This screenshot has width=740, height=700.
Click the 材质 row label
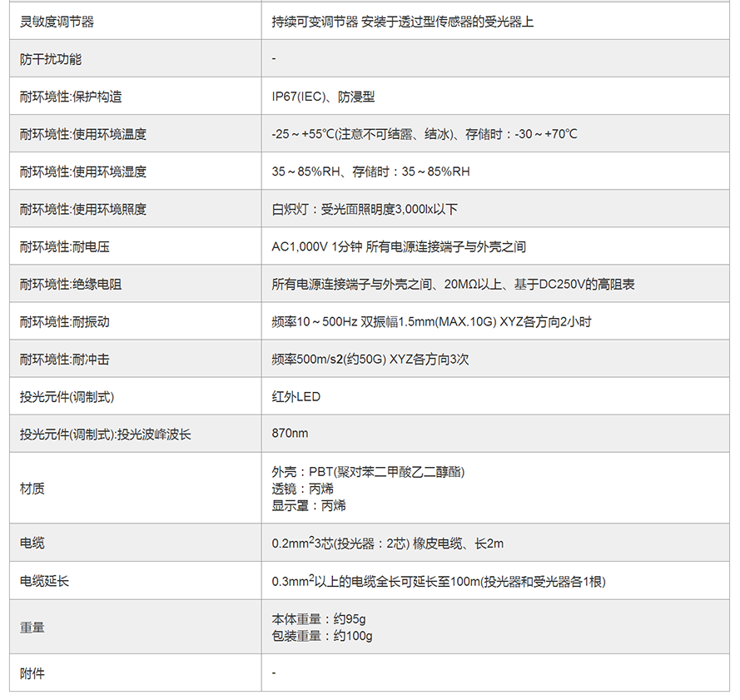click(x=32, y=489)
